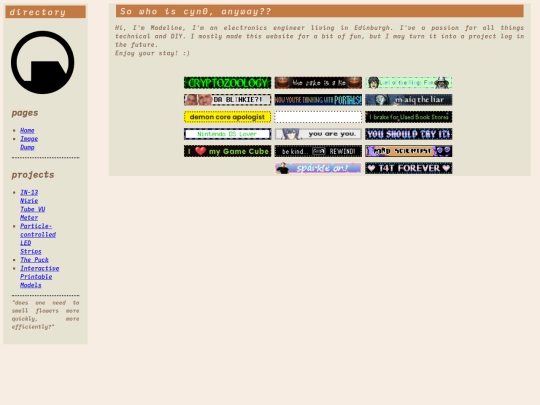Click the CRYPTOZOOLOGY green blinkie badge
The width and height of the screenshot is (540, 405).
point(227,83)
